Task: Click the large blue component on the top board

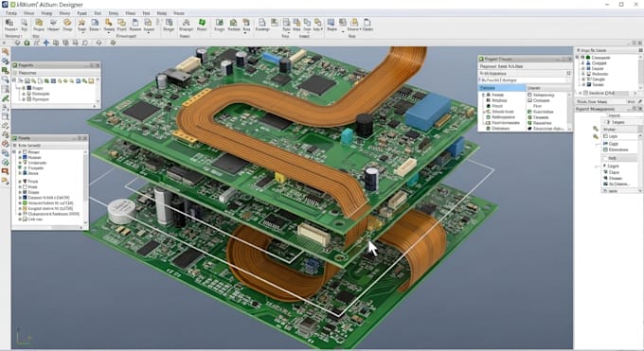Action: (428, 112)
